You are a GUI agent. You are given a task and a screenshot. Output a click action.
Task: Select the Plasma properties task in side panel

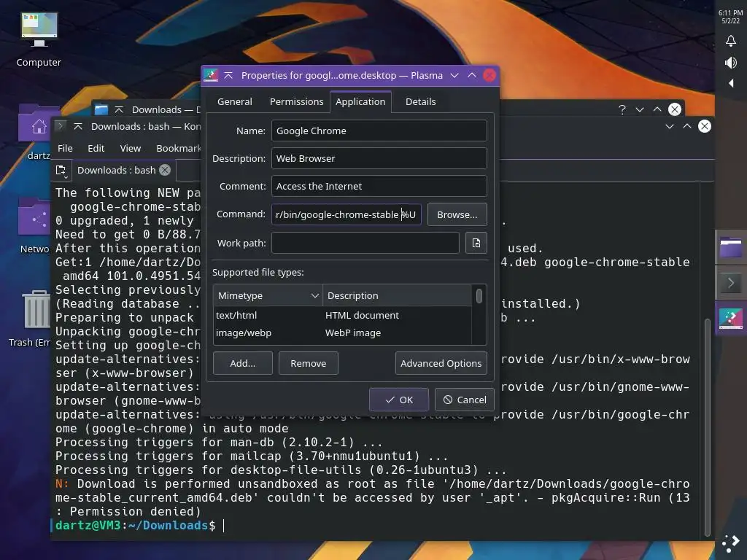(x=731, y=319)
